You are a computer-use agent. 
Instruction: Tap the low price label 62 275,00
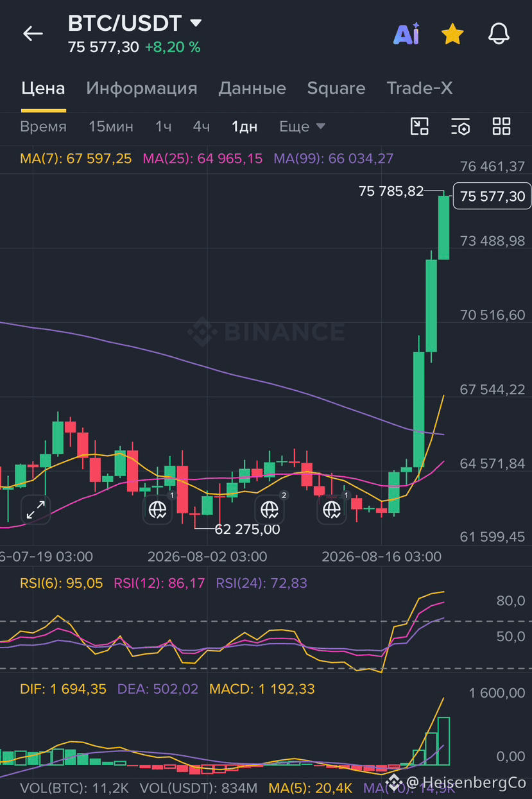pyautogui.click(x=247, y=529)
